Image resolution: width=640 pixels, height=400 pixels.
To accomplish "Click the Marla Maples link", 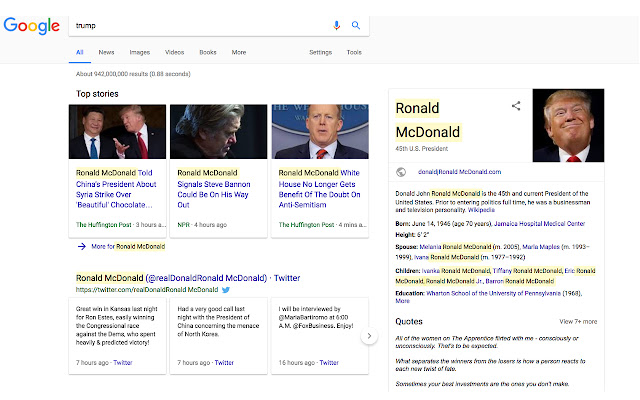I will 541,247.
